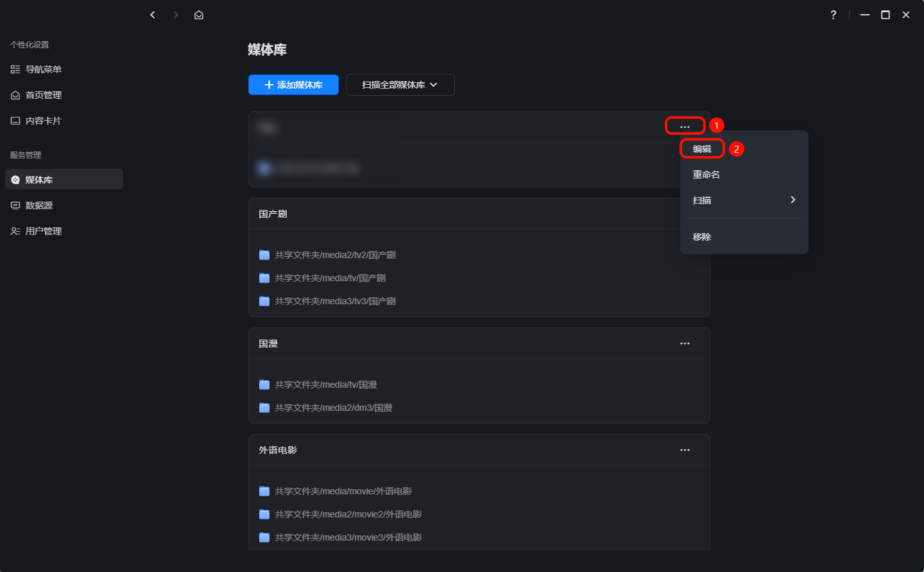The image size is (924, 572).
Task: Click the 共享文件夹/media2/dm3/国漫 folder path
Action: point(333,408)
